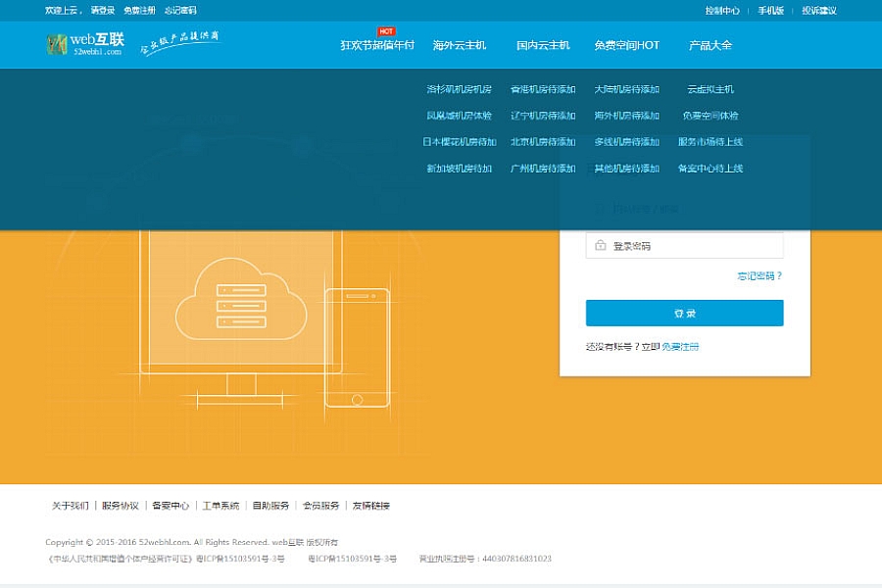882x588 pixels.
Task: Choose 云虚拟主机 in the dropdown
Action: coord(710,89)
